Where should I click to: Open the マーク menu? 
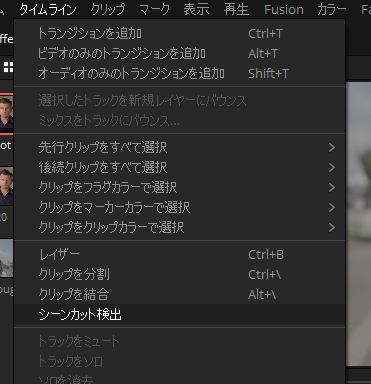click(154, 10)
